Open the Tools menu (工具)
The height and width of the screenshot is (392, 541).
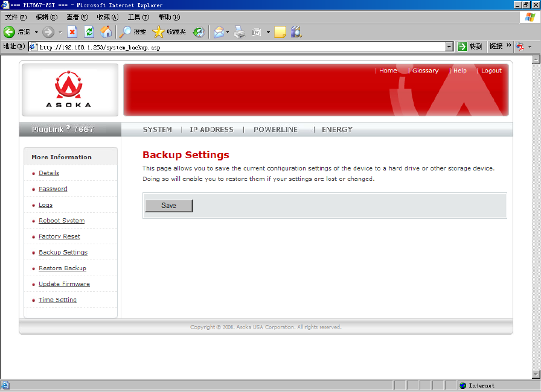pos(138,17)
